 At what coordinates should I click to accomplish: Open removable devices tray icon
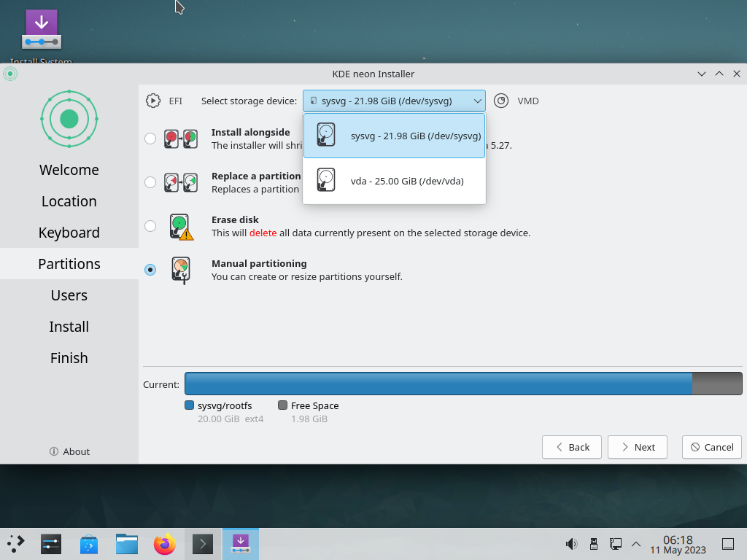594,544
